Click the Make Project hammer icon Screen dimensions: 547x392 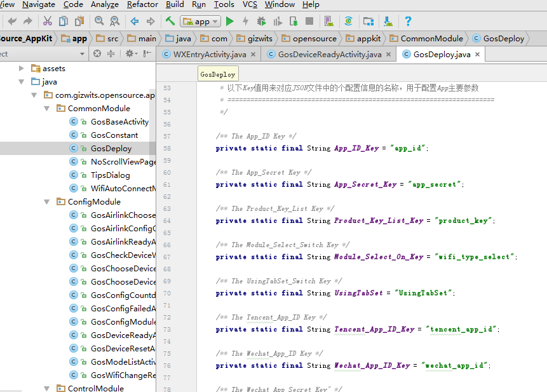pyautogui.click(x=170, y=22)
